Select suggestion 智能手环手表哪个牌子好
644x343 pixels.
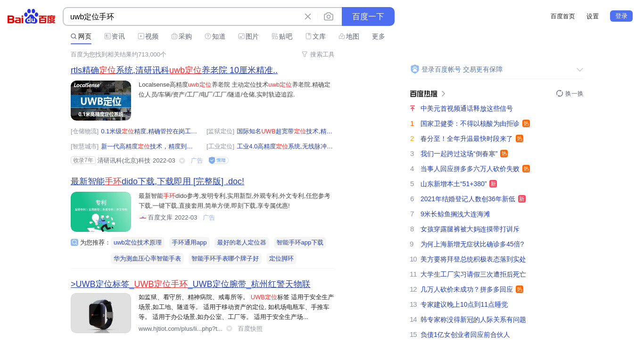coord(225,259)
